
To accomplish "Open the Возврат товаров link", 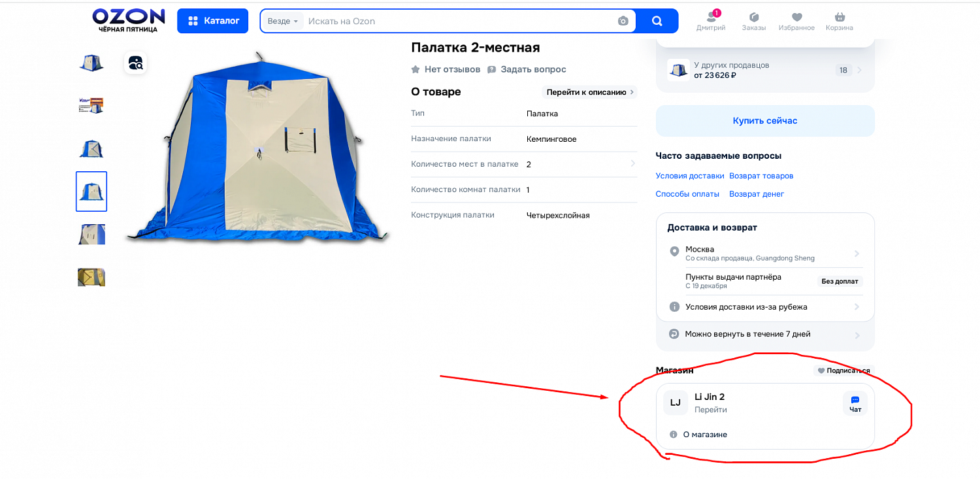I will pyautogui.click(x=761, y=176).
